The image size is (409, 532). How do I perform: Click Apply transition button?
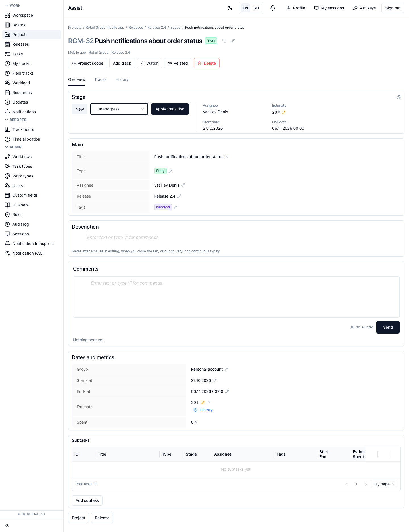click(x=170, y=109)
